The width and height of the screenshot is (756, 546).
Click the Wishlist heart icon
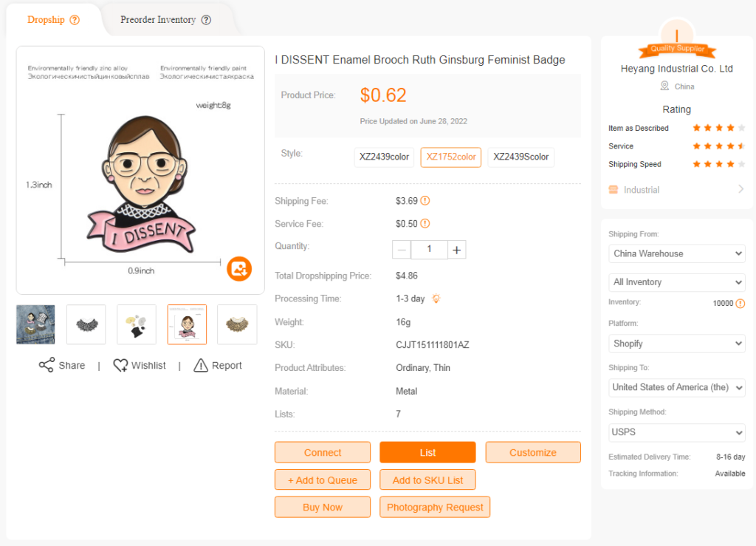120,365
